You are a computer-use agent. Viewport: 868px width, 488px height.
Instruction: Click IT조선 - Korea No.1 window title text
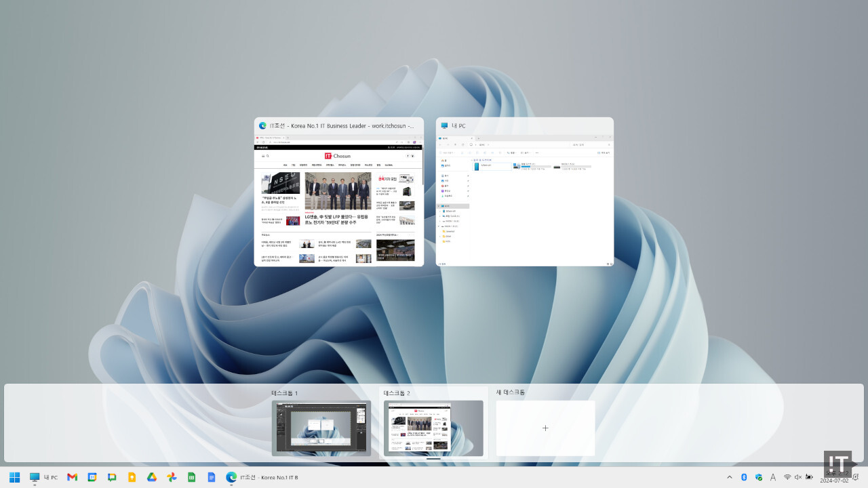(342, 125)
